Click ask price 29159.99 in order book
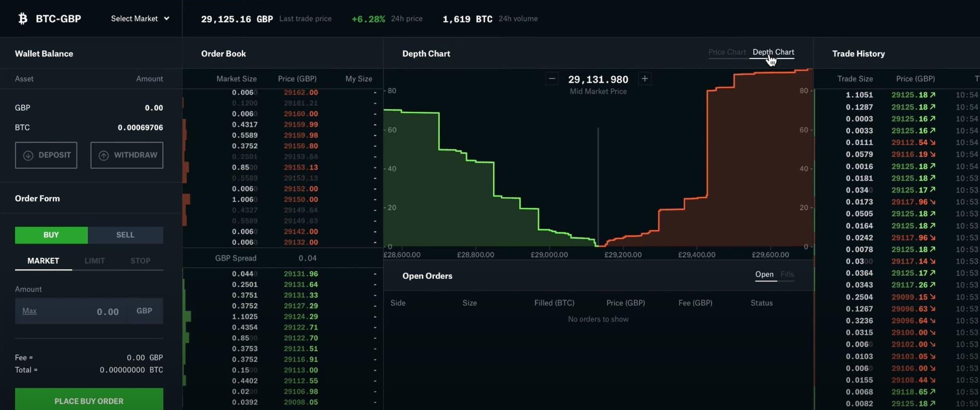The height and width of the screenshot is (410, 980). pos(301,125)
